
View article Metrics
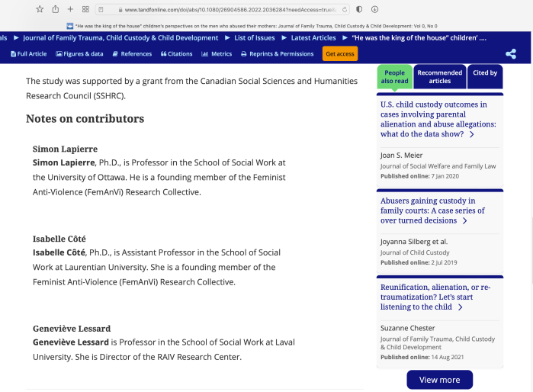coord(217,54)
